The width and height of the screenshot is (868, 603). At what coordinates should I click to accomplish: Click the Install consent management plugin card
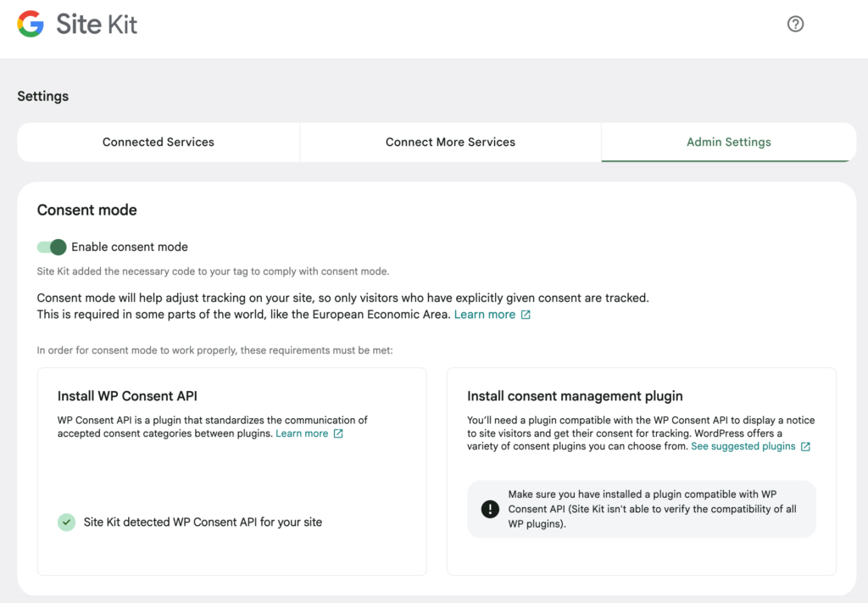point(643,471)
